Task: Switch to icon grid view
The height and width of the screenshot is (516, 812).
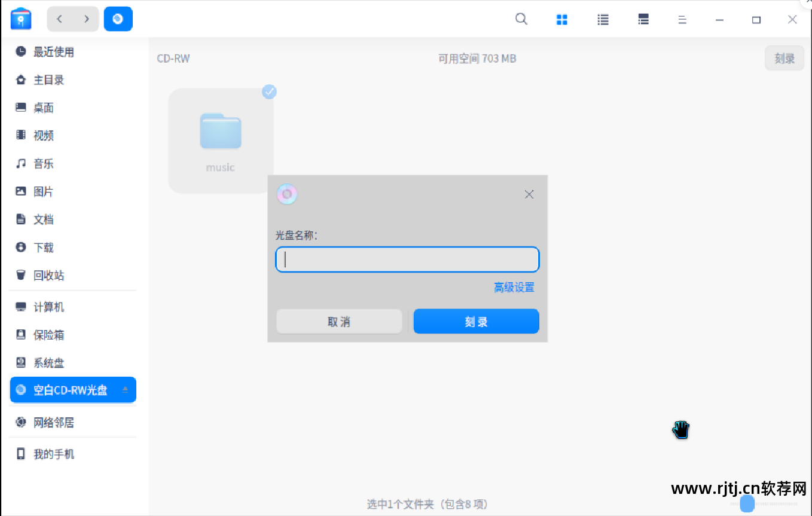Action: [x=561, y=20]
